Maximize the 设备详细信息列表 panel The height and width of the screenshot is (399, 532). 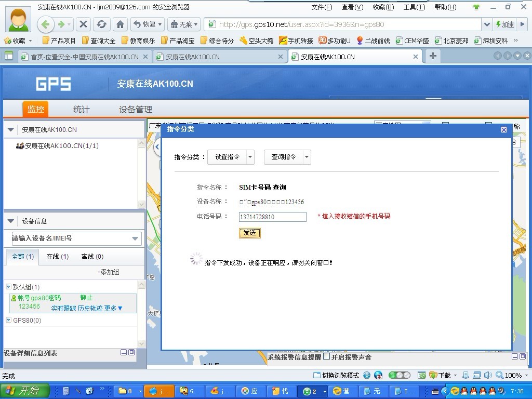coord(131,353)
